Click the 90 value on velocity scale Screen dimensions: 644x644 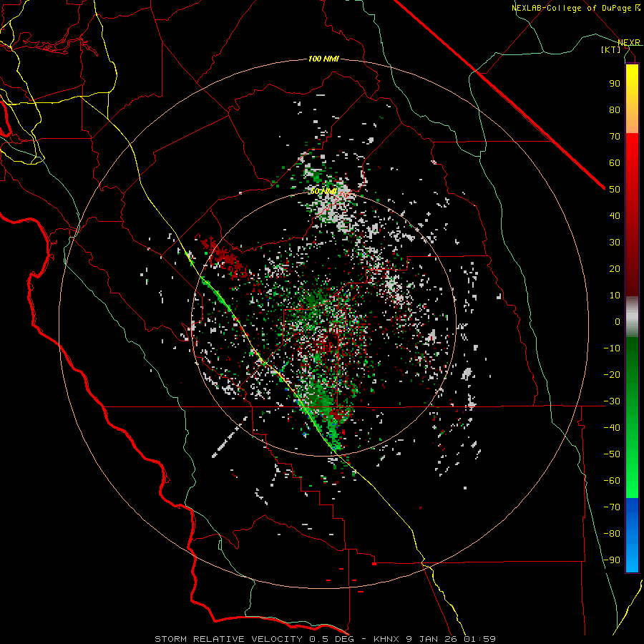coord(615,84)
